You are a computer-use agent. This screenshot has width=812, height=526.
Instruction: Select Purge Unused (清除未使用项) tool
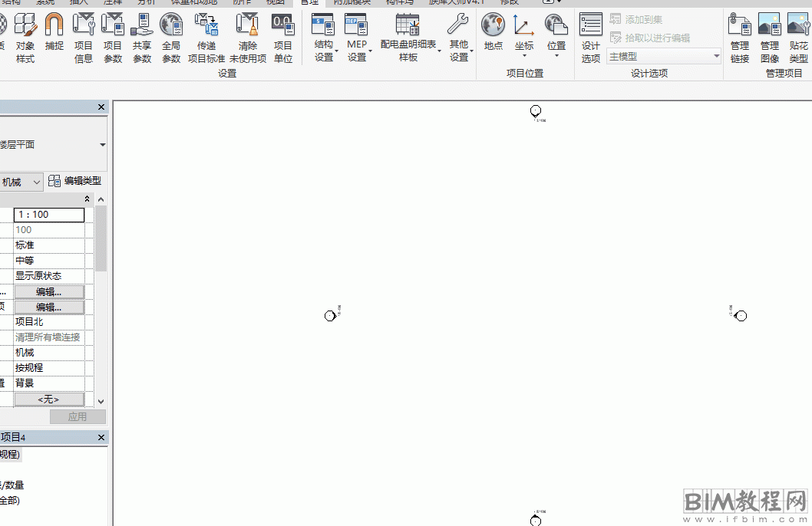[x=248, y=38]
